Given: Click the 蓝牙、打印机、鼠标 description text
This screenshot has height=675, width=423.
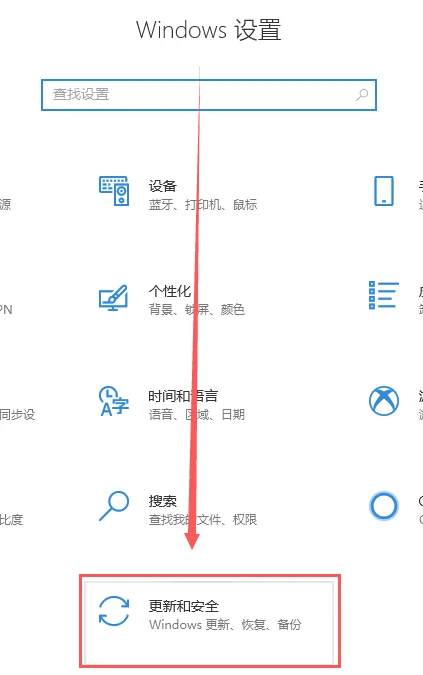Looking at the screenshot, I should coord(203,204).
